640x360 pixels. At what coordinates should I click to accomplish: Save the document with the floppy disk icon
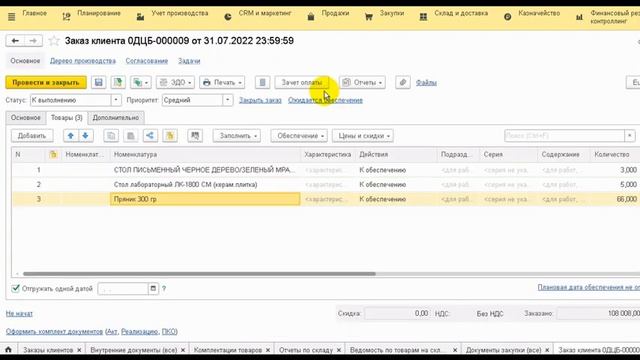pos(98,82)
